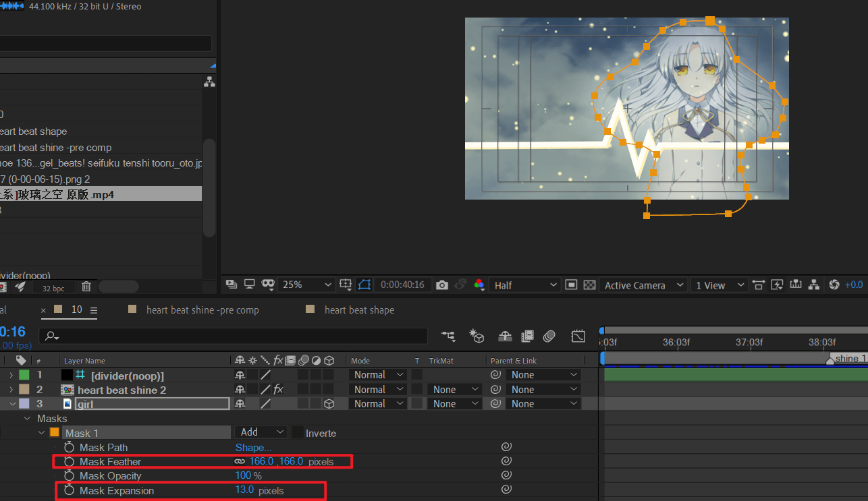Expand layer 2 heart beat shine 2
The width and height of the screenshot is (868, 501).
tap(11, 390)
